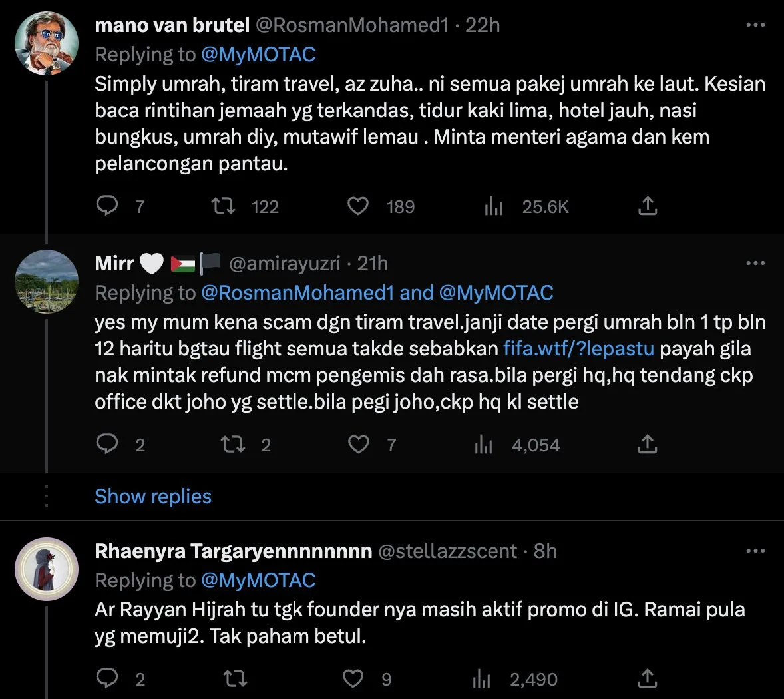Open more options for mano van brutel's tweet
The image size is (784, 699).
(755, 25)
